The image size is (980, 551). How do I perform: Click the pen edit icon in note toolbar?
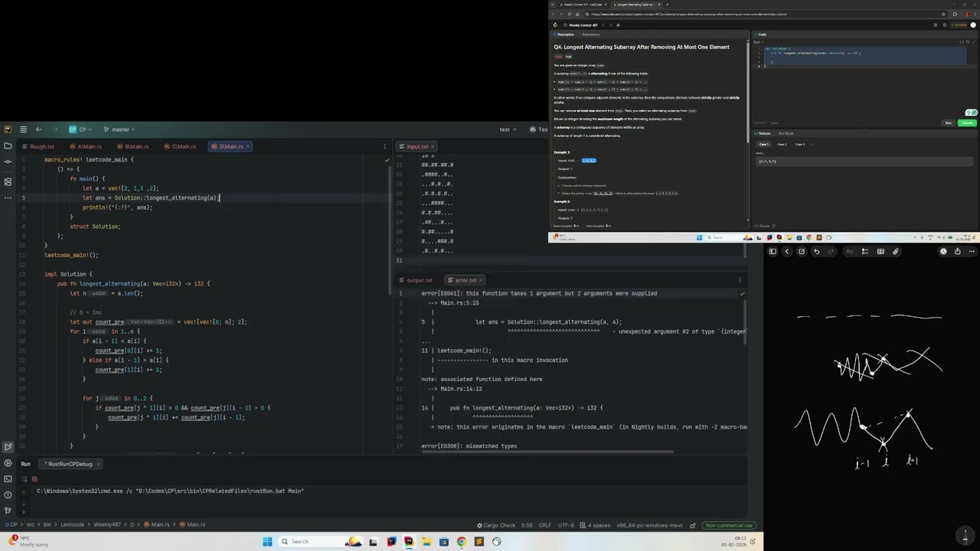tap(802, 252)
